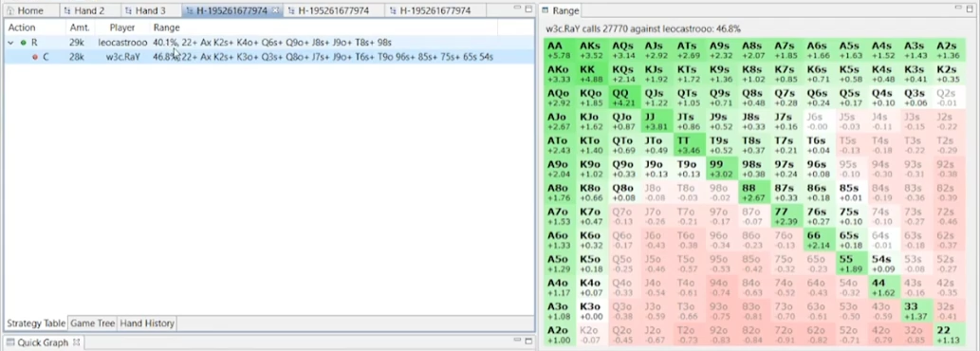The height and width of the screenshot is (351, 980).
Task: Select the Quick Graph tab
Action: coord(43,342)
